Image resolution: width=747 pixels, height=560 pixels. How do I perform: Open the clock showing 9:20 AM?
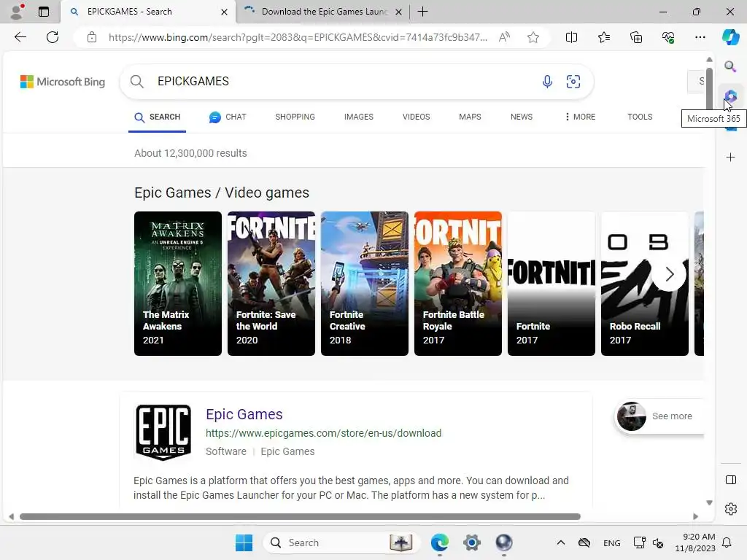click(695, 542)
